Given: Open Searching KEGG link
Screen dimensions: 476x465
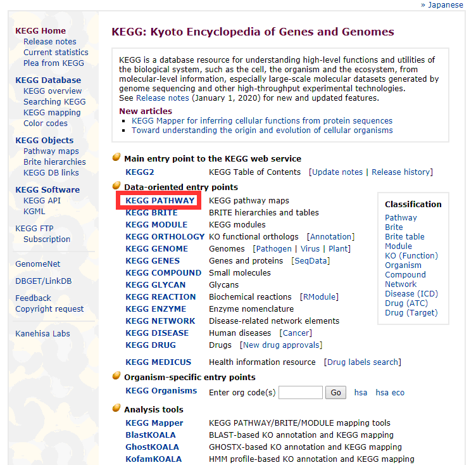Looking at the screenshot, I should pos(54,102).
